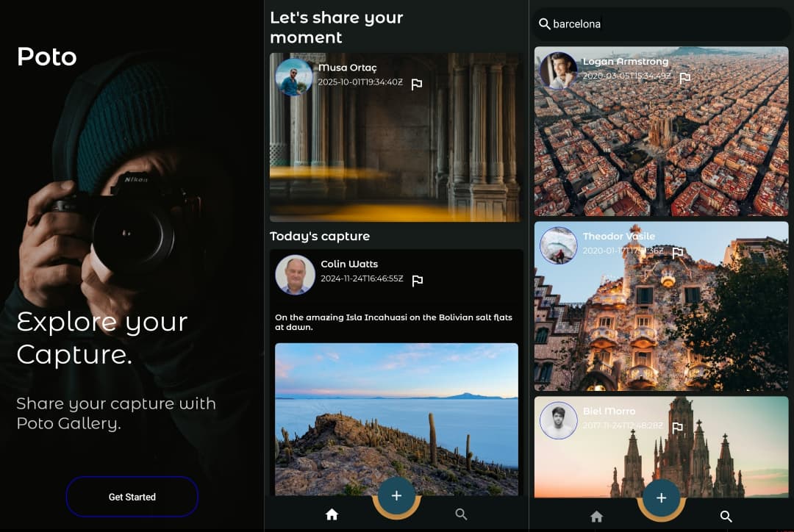Viewport: 794px width, 532px height.
Task: Open the Isla Incahuasi salt flats photo
Action: [396, 419]
